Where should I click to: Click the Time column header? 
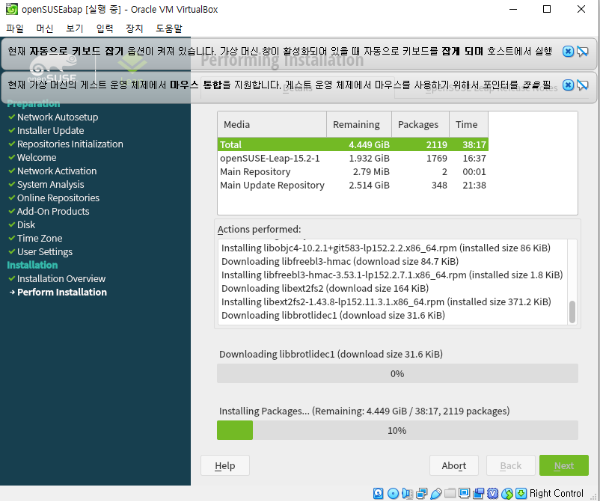pos(469,124)
